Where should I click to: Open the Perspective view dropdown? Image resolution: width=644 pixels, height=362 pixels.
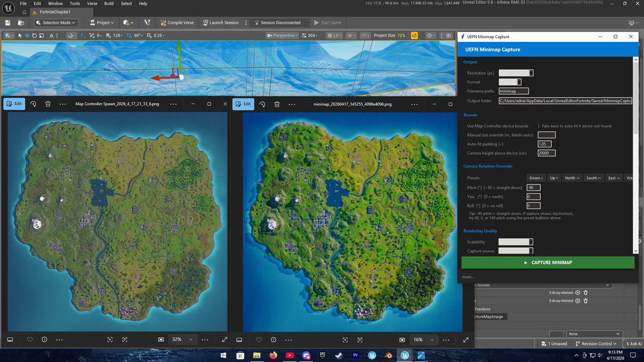pos(282,35)
